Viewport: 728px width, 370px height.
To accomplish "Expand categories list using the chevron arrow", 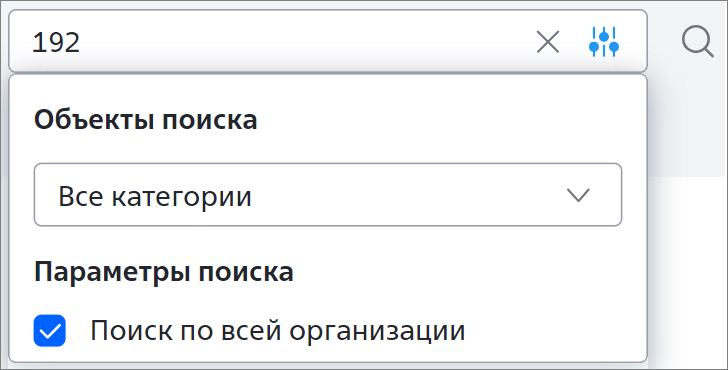I will tap(578, 195).
